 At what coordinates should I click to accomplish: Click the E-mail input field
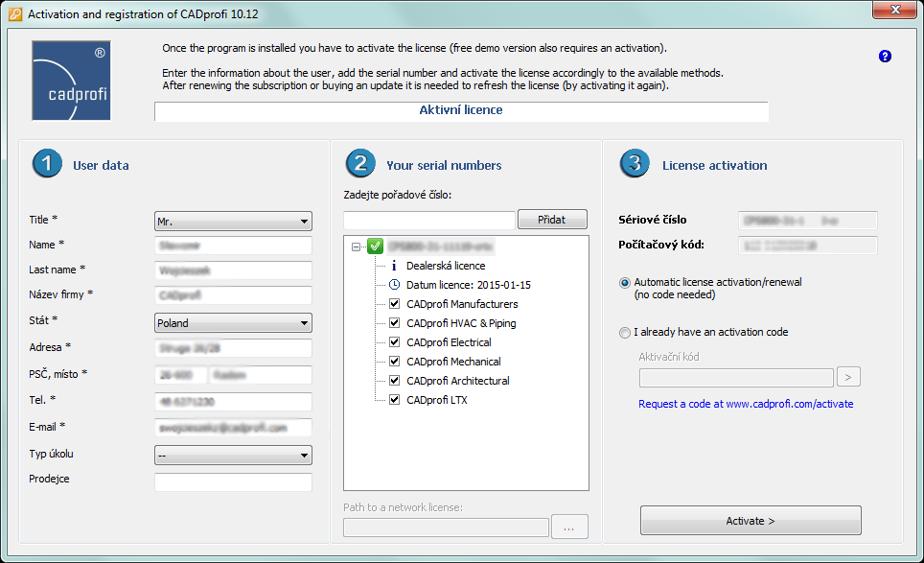click(x=233, y=428)
